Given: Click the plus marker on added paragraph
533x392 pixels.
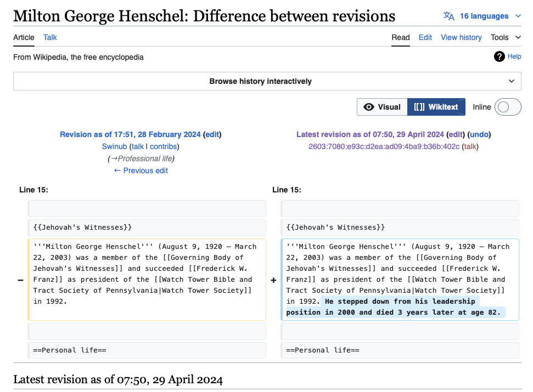Looking at the screenshot, I should (x=273, y=280).
